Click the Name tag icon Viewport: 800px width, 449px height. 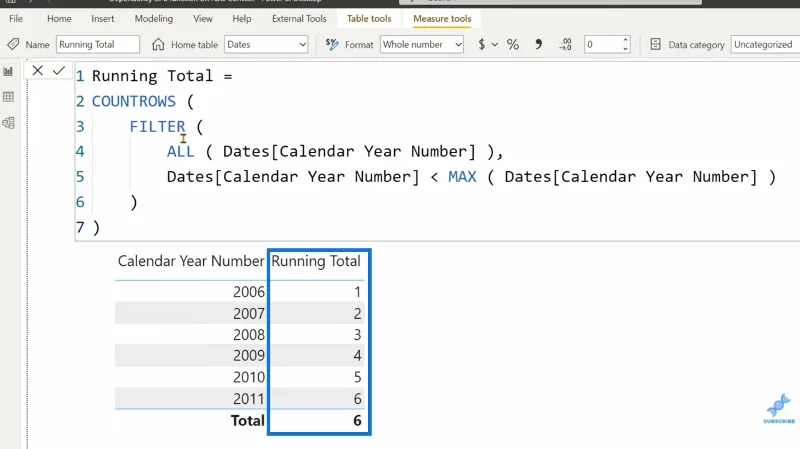(x=13, y=44)
